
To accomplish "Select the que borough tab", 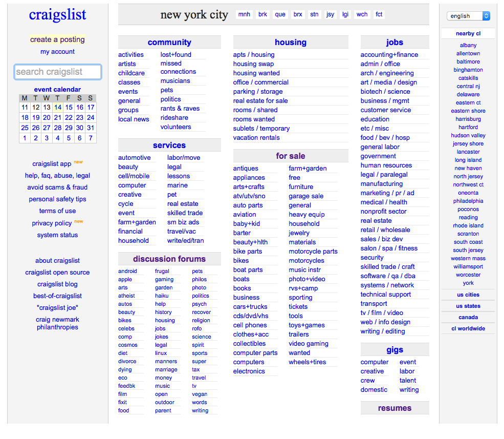I will coord(280,14).
